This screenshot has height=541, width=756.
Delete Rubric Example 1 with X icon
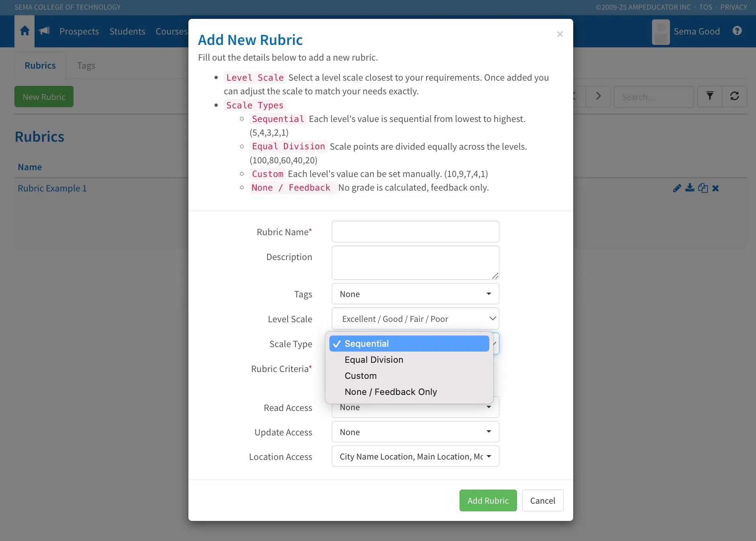coord(715,188)
